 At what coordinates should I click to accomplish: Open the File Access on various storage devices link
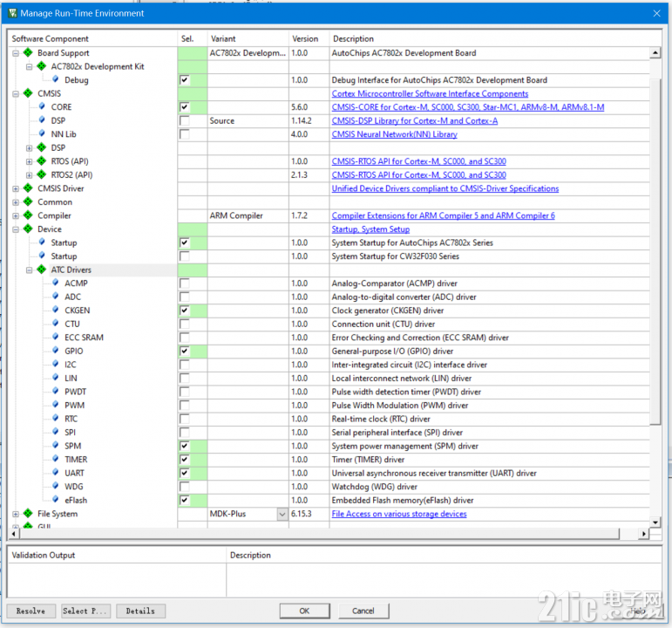click(x=399, y=514)
